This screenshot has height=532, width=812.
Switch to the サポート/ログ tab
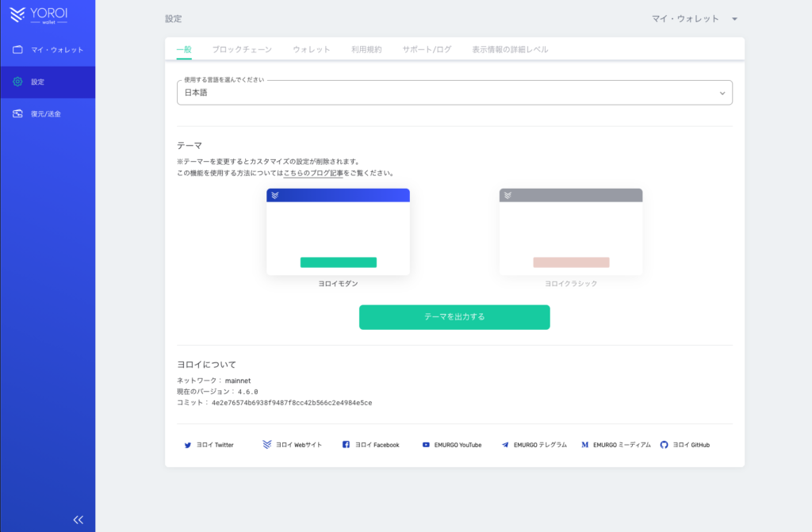pyautogui.click(x=427, y=49)
